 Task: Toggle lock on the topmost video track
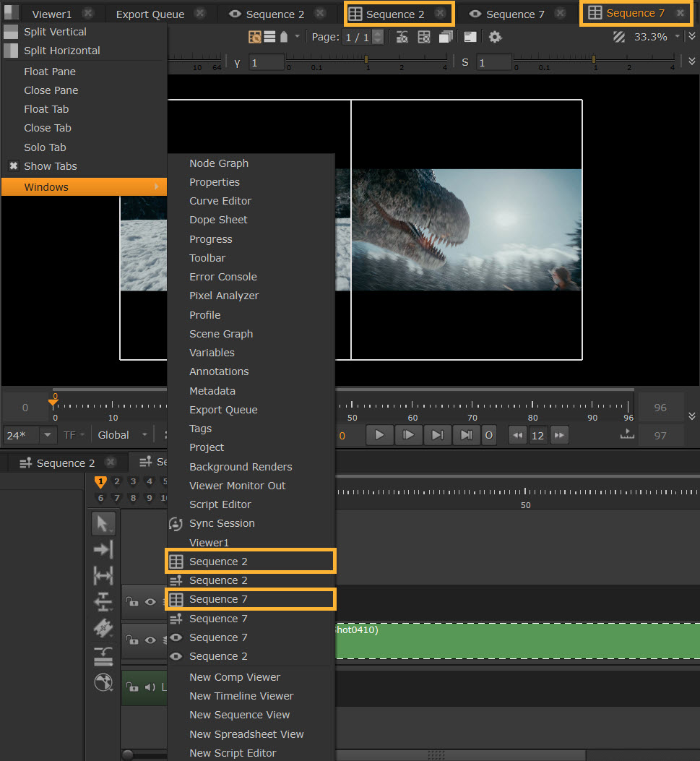point(132,602)
